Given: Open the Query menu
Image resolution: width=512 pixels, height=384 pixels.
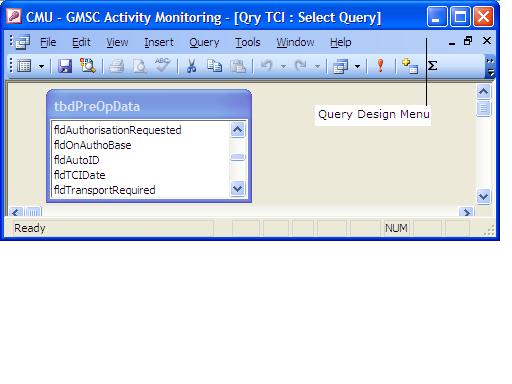Looking at the screenshot, I should 204,42.
